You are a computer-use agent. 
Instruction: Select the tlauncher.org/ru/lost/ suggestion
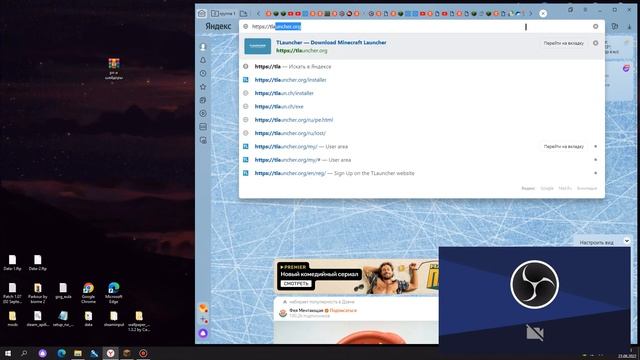pyautogui.click(x=422, y=133)
